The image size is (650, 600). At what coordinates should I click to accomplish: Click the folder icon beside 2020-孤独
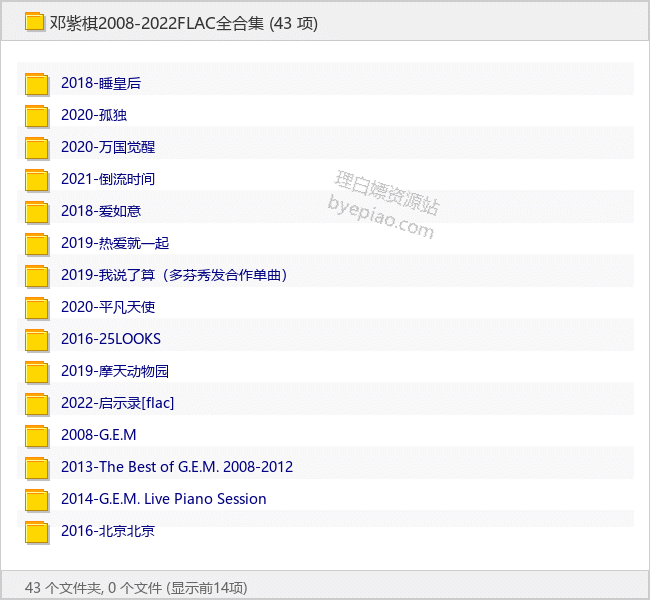click(x=37, y=116)
